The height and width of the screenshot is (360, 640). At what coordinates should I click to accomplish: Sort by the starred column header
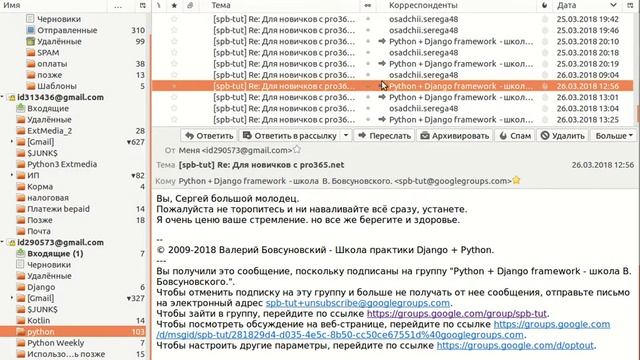click(174, 5)
